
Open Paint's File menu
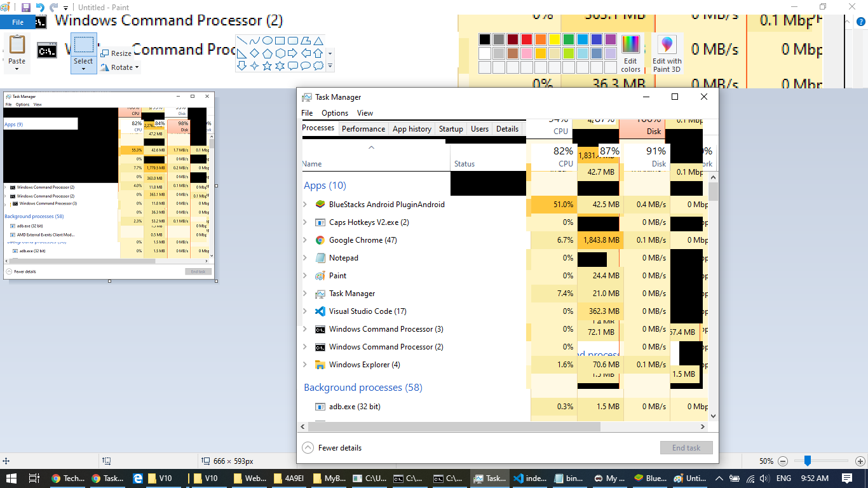click(x=18, y=22)
